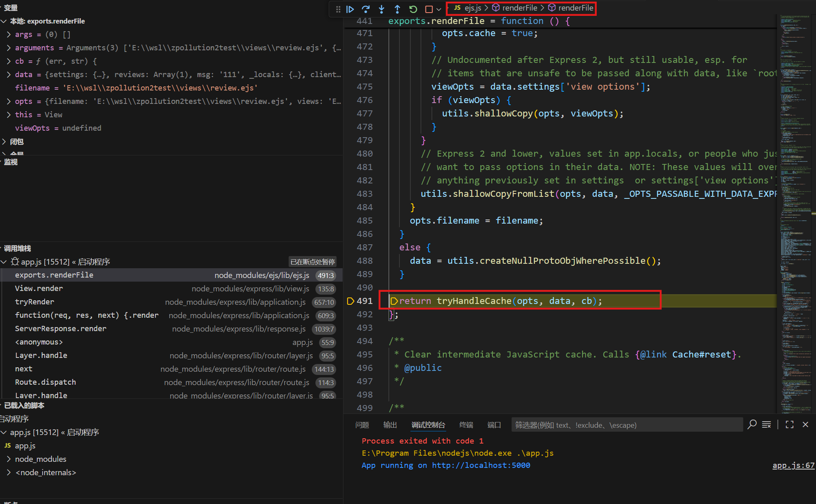
Task: Click the Step Into debug icon
Action: pos(382,9)
